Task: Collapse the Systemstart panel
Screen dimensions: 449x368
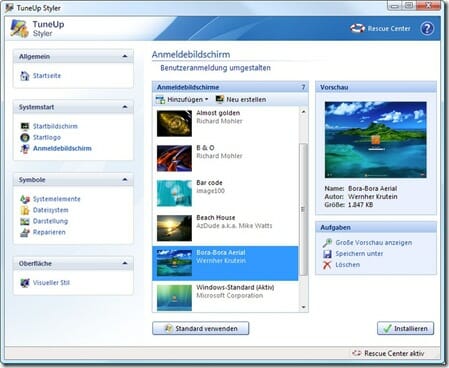Action: coord(125,107)
